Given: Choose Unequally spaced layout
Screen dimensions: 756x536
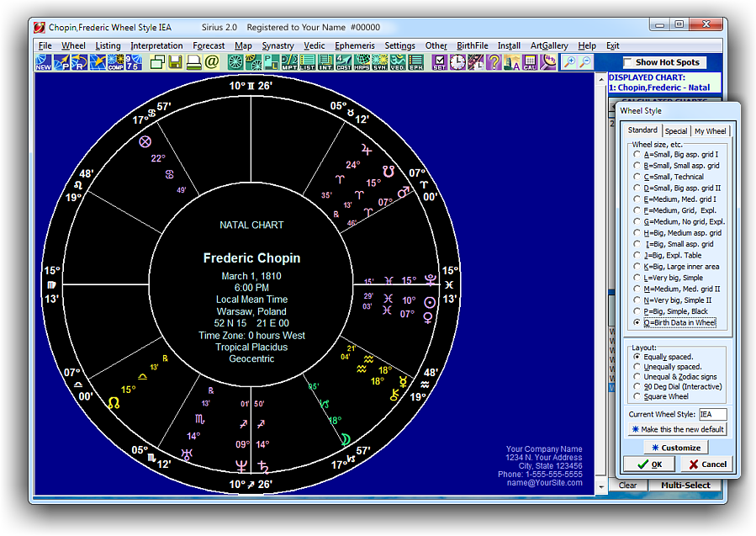Looking at the screenshot, I should 637,367.
